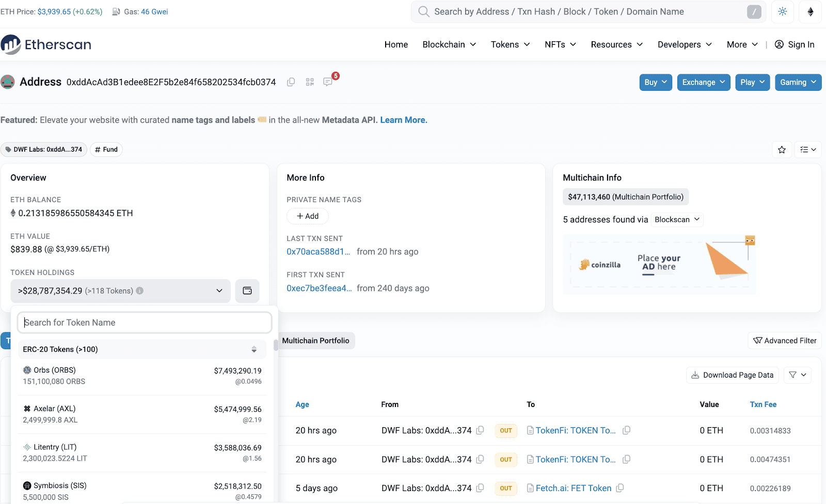Click the Litentry token icon
The width and height of the screenshot is (826, 504).
(27, 447)
